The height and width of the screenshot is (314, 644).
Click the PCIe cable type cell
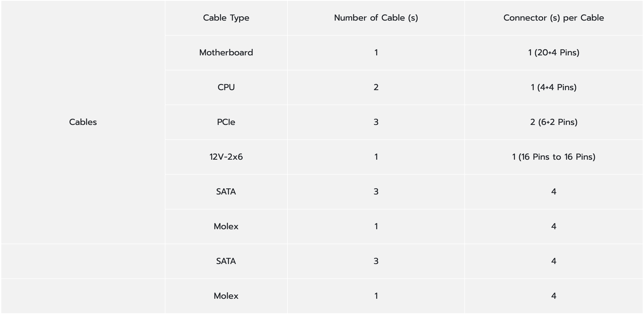coord(226,122)
